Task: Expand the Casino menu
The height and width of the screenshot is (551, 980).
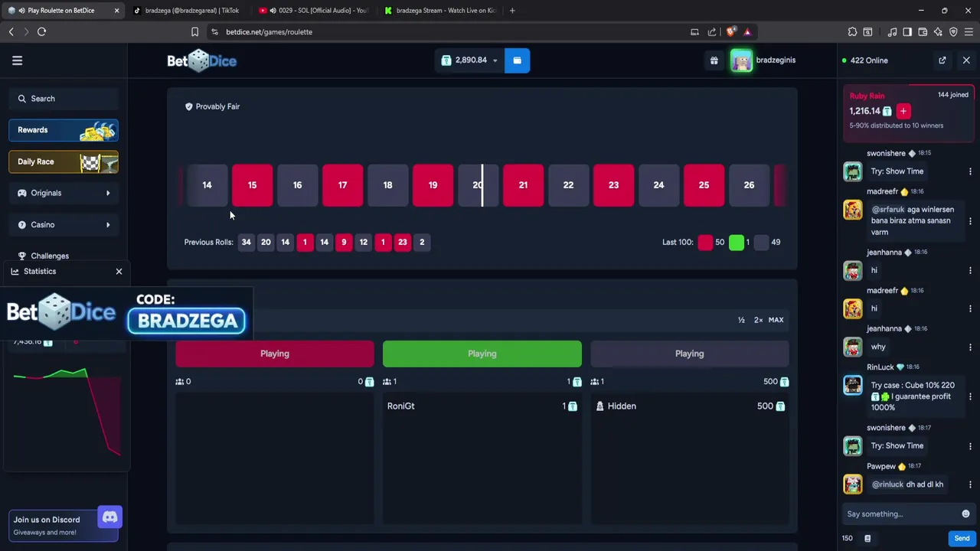Action: 64,225
